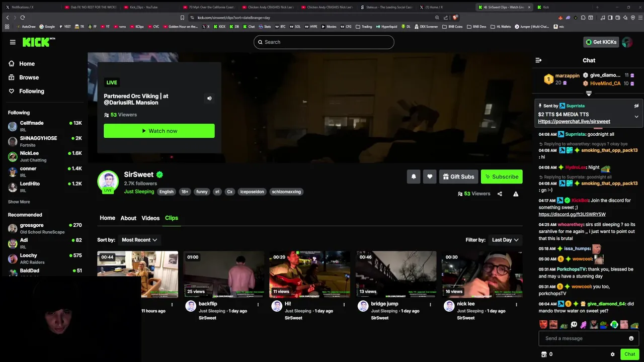Image resolution: width=644 pixels, height=362 pixels.
Task: Open options for the 11 hours ago clip
Action: 172,305
